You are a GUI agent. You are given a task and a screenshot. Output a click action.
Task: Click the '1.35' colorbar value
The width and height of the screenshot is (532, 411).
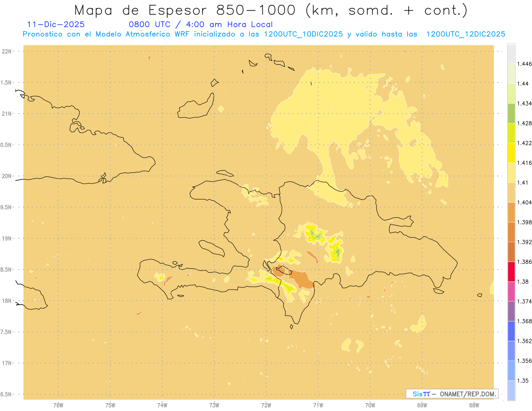pos(523,380)
